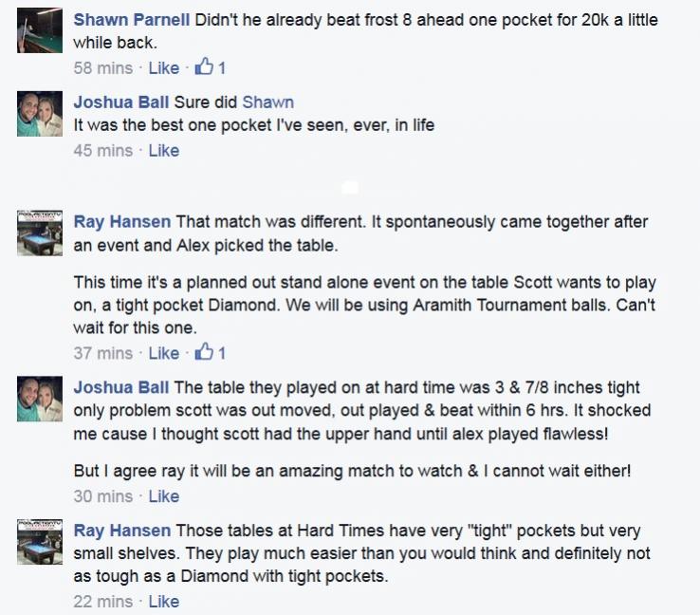Click Ray Hansen's avatar on the 37 mins comment
The height and width of the screenshot is (615, 700).
pos(40,233)
